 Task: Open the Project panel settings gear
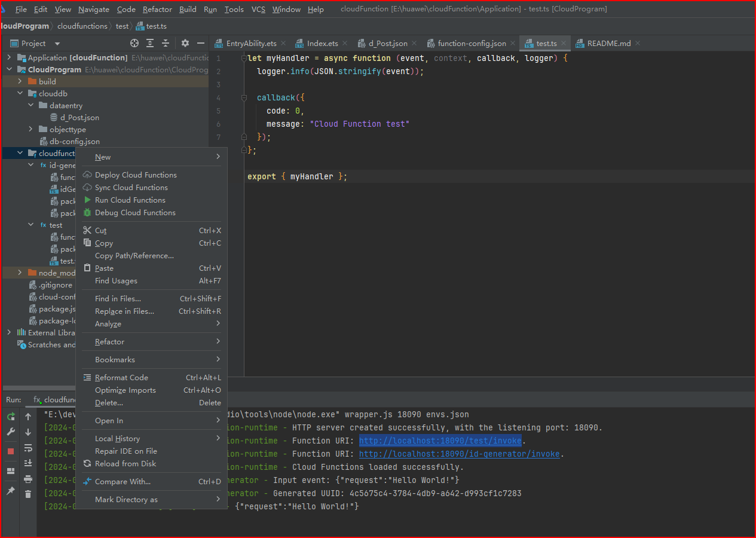(185, 43)
